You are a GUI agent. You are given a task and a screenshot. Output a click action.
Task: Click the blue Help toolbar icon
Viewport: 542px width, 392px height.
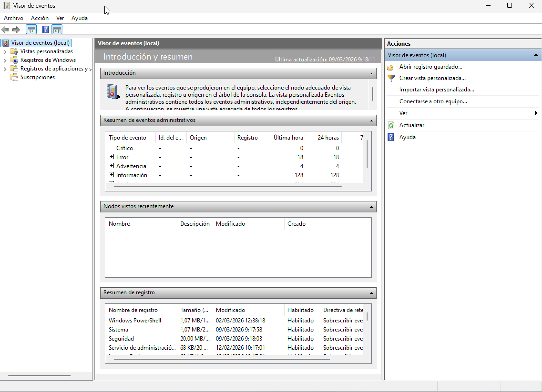46,30
